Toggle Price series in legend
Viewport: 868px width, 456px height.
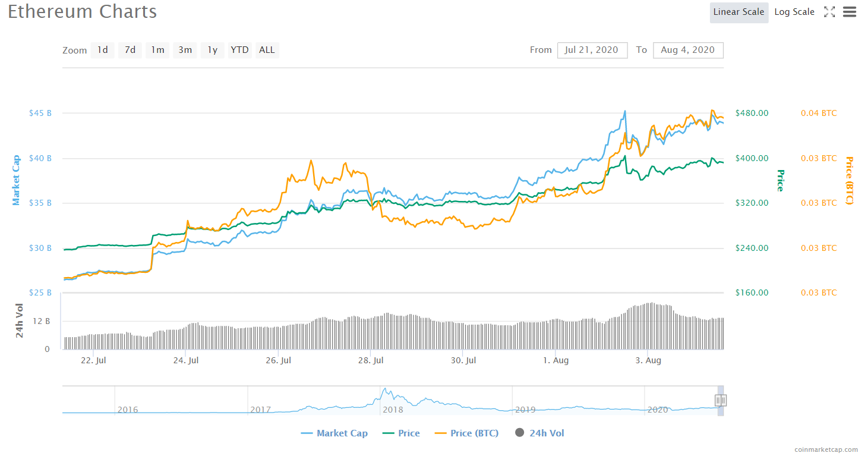(x=401, y=433)
